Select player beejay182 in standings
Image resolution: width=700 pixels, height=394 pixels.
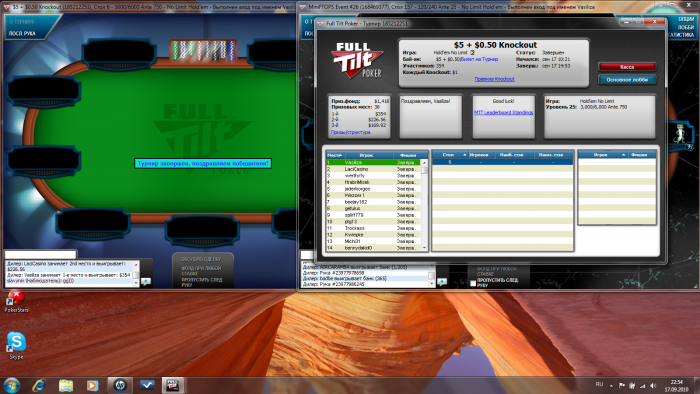coord(373,202)
